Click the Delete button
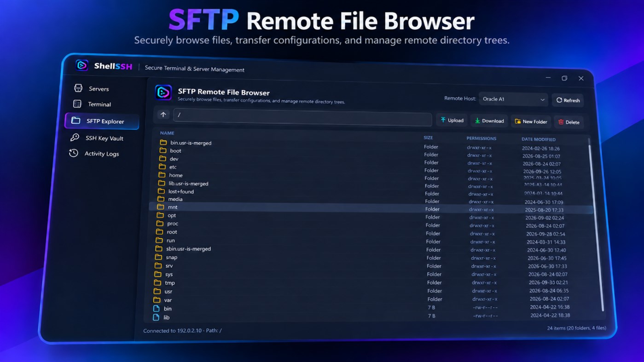This screenshot has height=362, width=644. pos(569,122)
